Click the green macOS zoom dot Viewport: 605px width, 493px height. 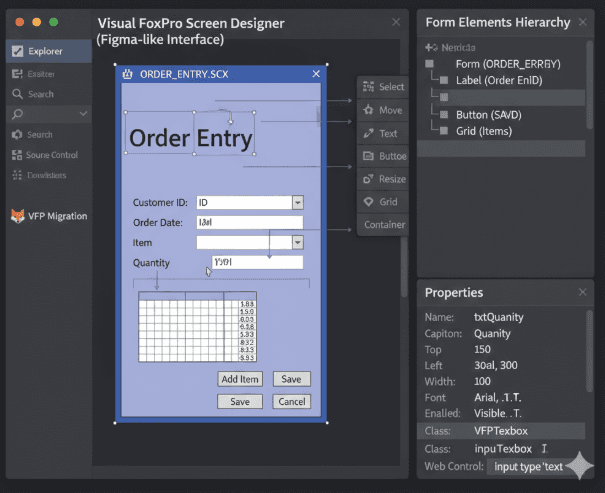click(x=54, y=22)
